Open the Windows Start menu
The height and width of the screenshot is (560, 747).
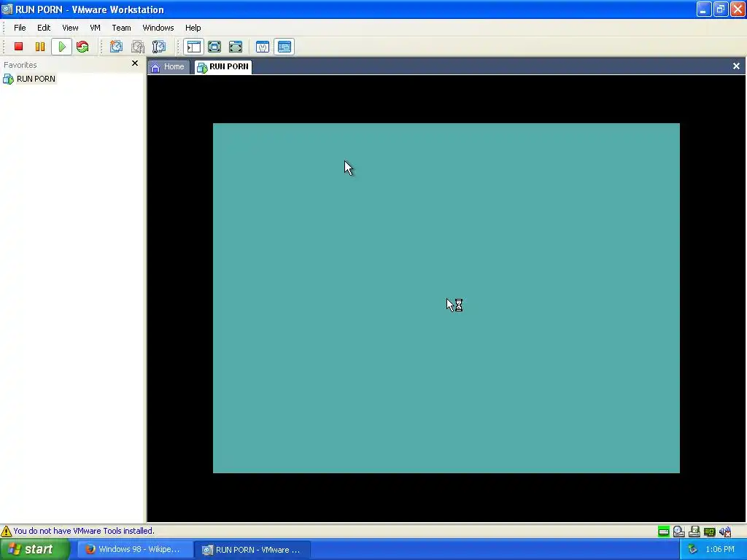(34, 549)
